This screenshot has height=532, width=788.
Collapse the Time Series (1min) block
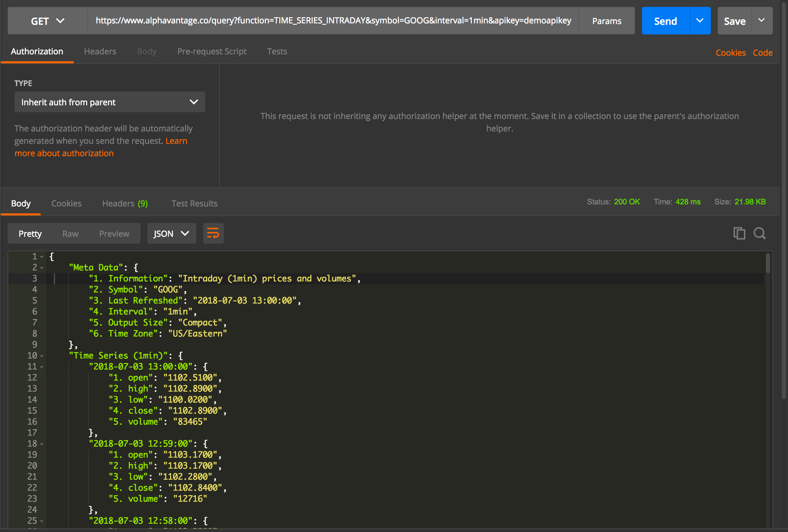point(42,356)
